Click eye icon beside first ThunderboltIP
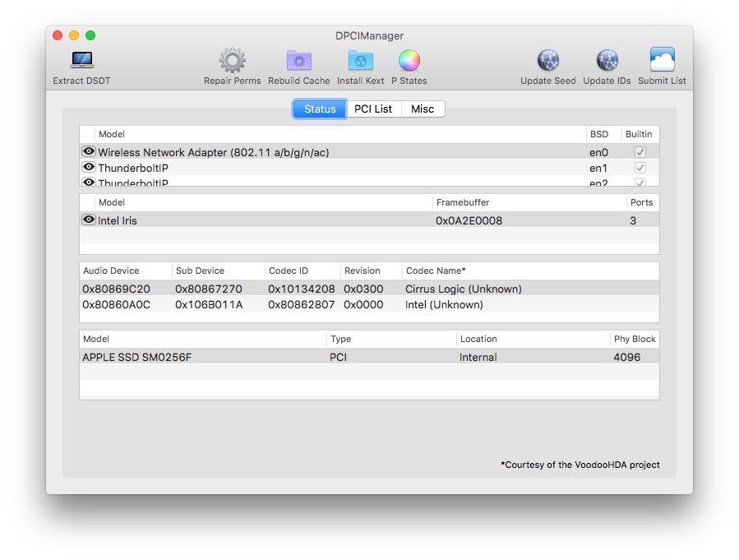The width and height of the screenshot is (739, 560). [x=89, y=168]
